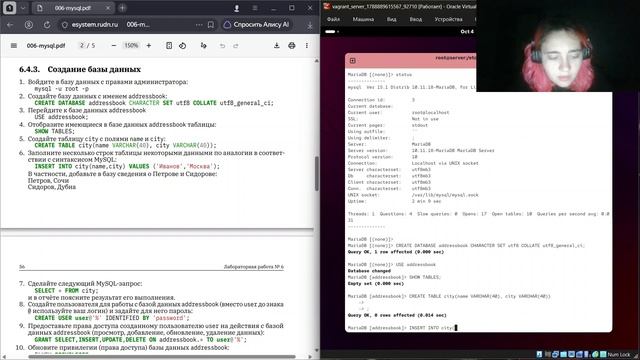Open the address bar three-dots menu
Screen dimensions: 640x360
click(x=199, y=25)
